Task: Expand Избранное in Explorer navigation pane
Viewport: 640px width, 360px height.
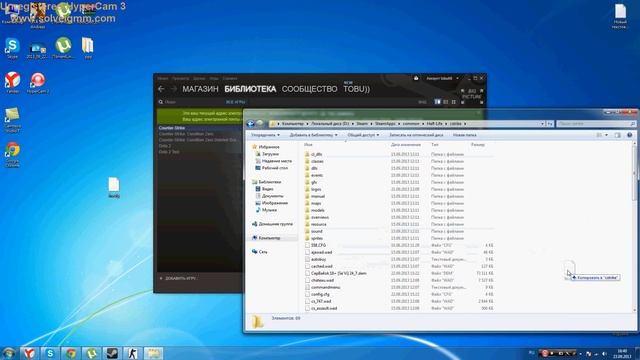Action: point(268,147)
